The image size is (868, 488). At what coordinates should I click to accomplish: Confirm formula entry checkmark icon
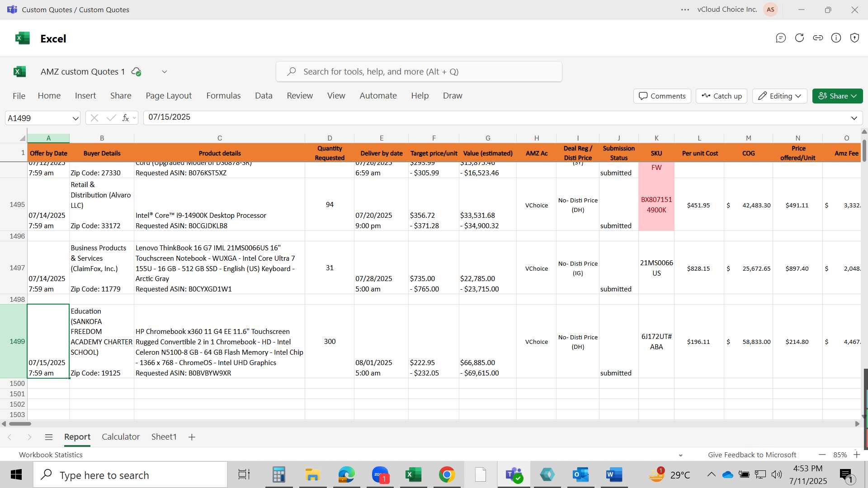(x=111, y=118)
